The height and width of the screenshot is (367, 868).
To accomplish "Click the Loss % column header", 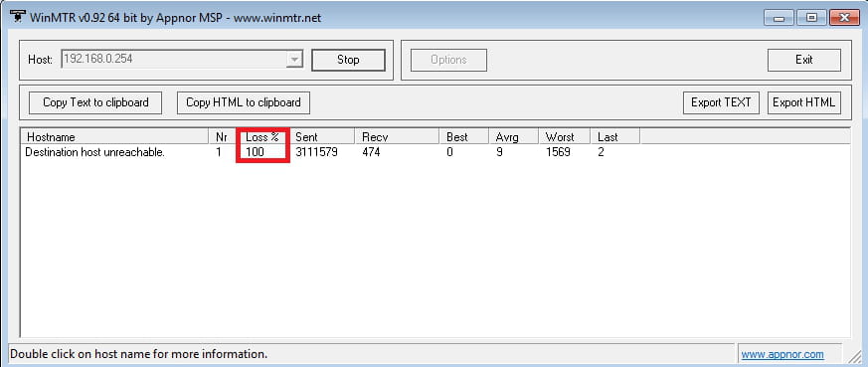I will pyautogui.click(x=262, y=136).
